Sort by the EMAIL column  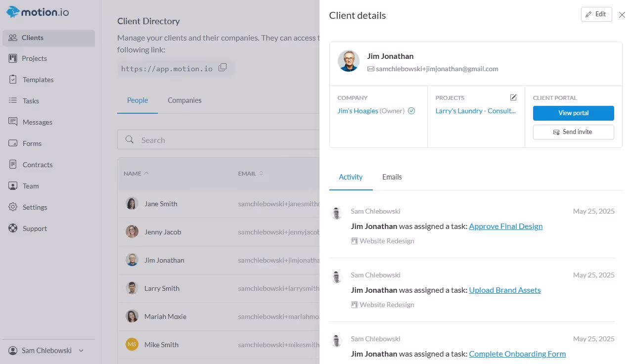pyautogui.click(x=251, y=174)
